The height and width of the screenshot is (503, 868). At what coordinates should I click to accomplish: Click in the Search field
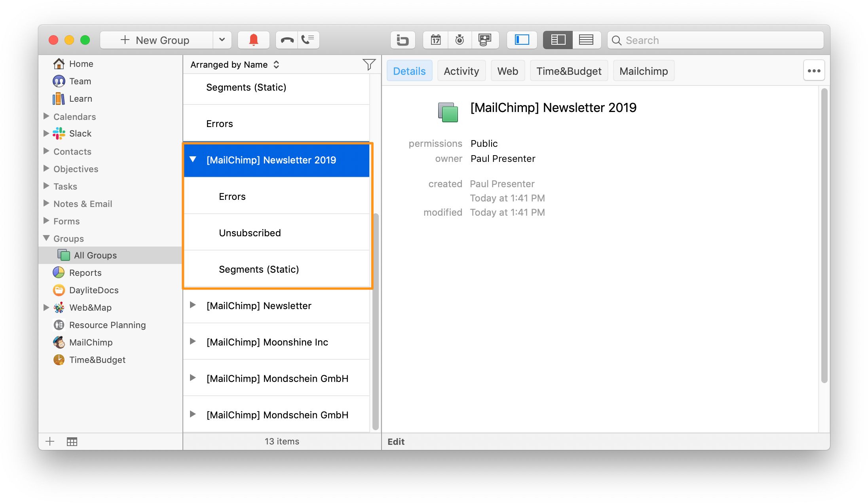tap(716, 40)
